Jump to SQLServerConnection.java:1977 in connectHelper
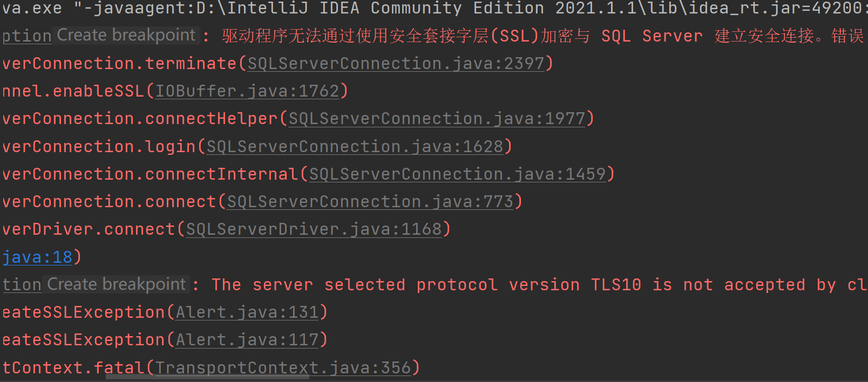The image size is (868, 382). click(x=437, y=119)
